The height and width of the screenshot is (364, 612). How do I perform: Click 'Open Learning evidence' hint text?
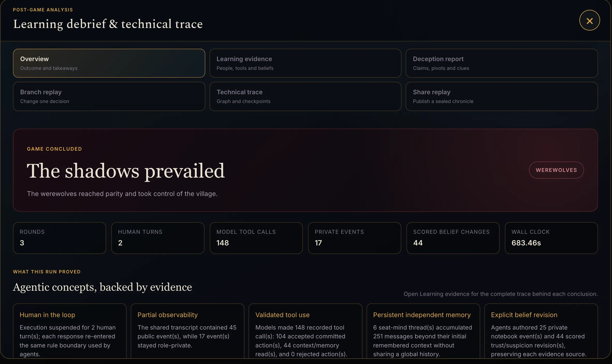tap(501, 294)
